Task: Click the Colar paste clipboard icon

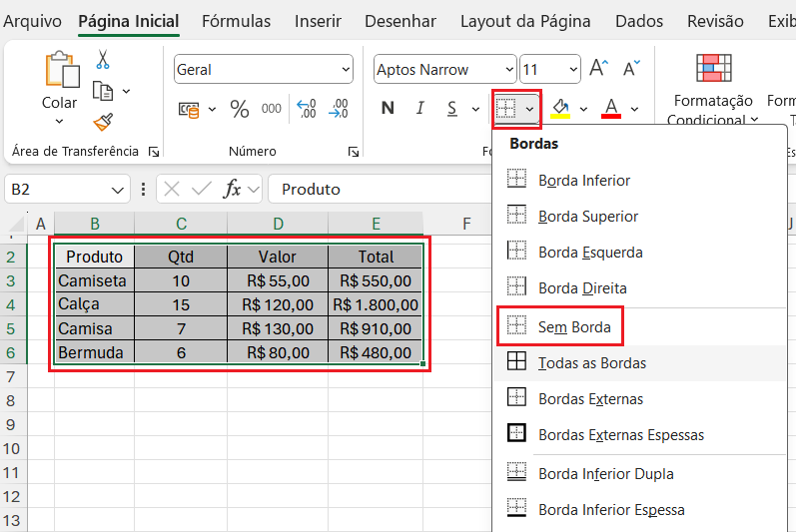Action: coord(60,72)
